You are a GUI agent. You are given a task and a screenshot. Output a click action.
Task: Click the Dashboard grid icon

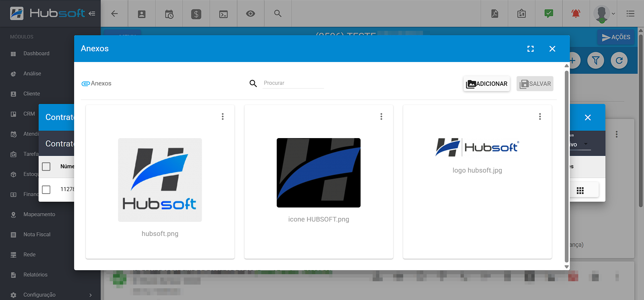[x=13, y=54]
